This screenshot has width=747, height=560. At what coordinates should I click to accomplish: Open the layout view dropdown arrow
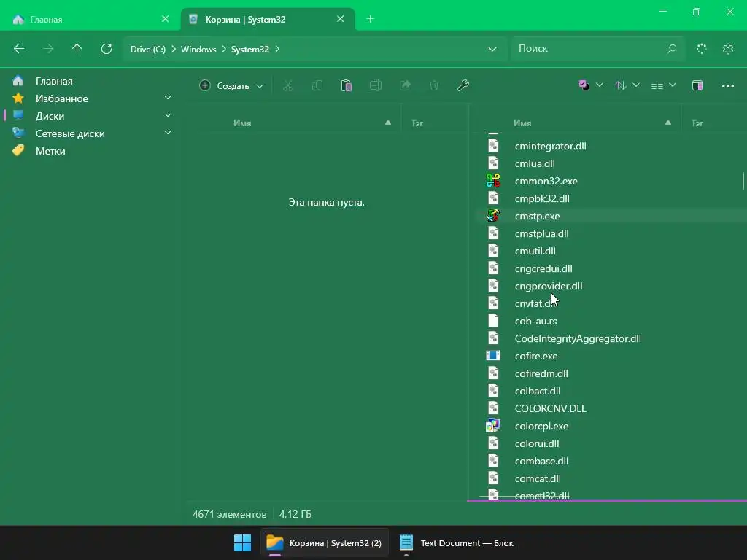[673, 85]
